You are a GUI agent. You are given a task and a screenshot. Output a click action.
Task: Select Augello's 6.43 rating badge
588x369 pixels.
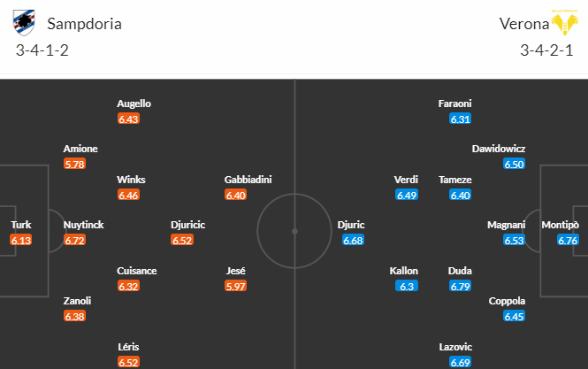tap(128, 119)
